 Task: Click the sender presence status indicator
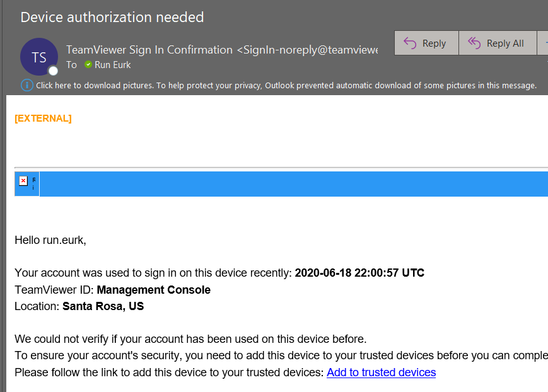click(53, 71)
